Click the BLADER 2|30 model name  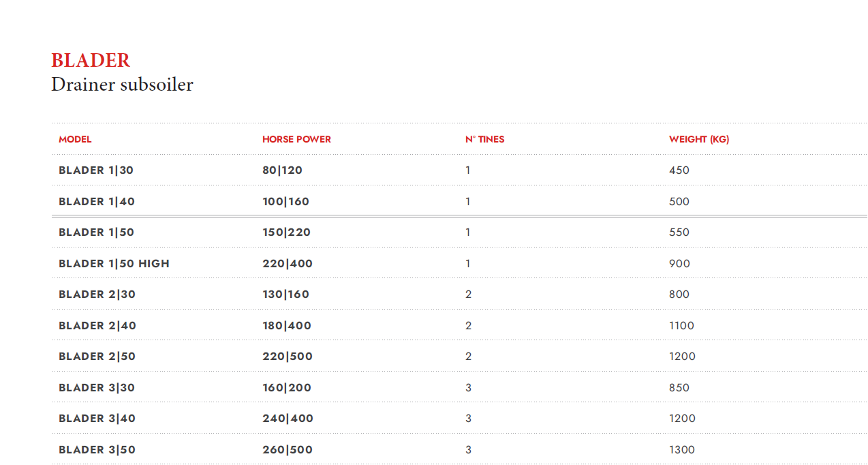pos(97,295)
